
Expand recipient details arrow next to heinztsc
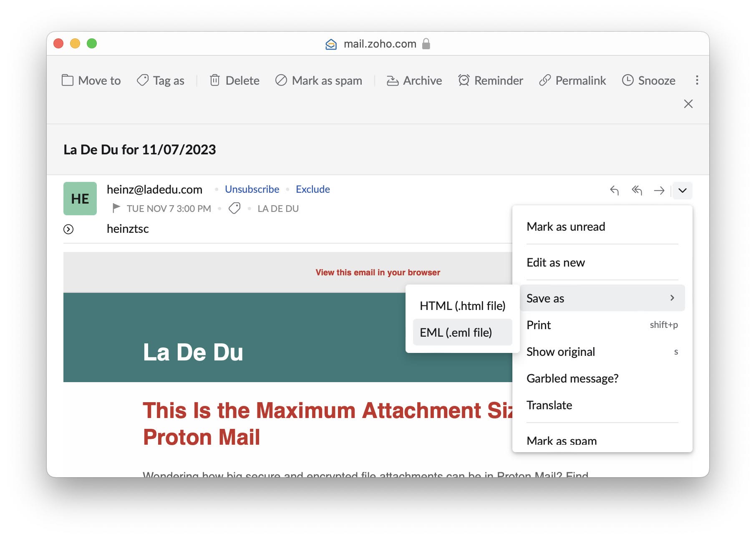(68, 229)
